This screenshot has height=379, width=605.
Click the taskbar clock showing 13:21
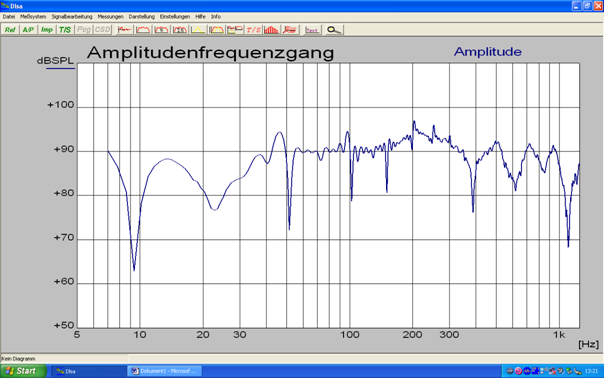click(x=591, y=371)
